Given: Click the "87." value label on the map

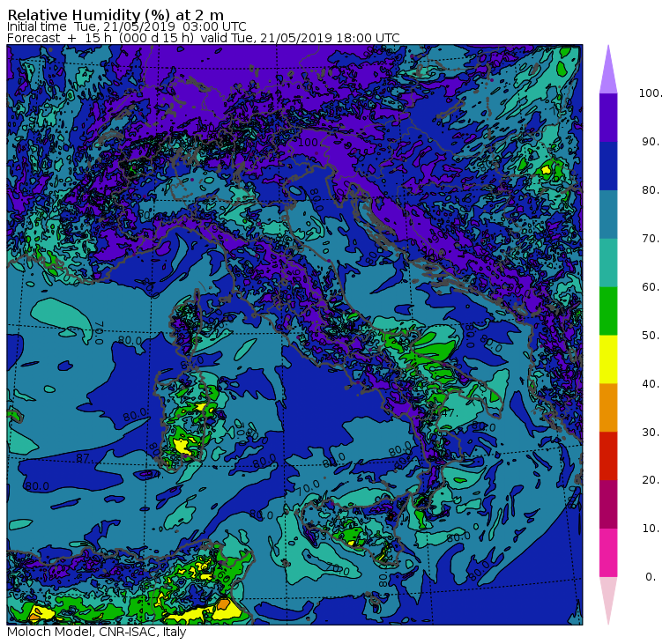Looking at the screenshot, I should (x=84, y=458).
